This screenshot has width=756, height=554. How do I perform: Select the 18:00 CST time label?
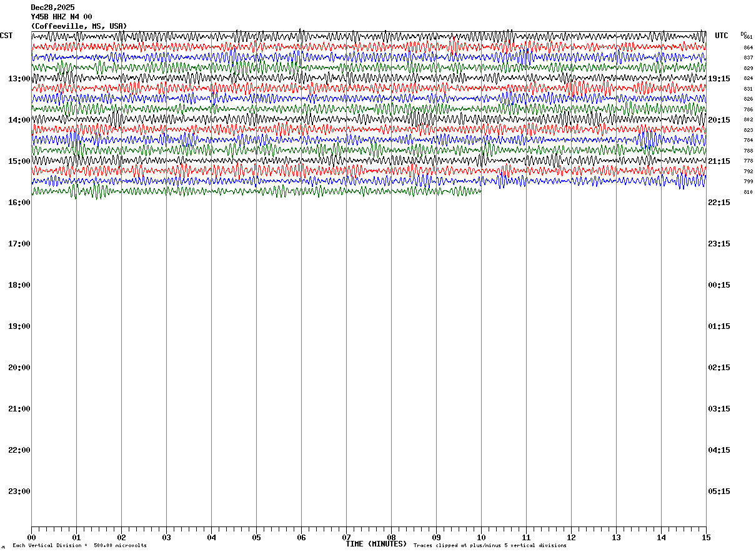tap(19, 285)
